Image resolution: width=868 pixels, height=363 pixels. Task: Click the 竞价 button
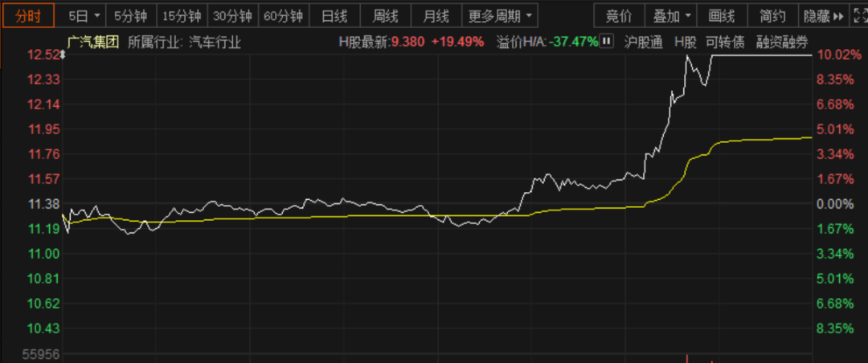[x=619, y=16]
